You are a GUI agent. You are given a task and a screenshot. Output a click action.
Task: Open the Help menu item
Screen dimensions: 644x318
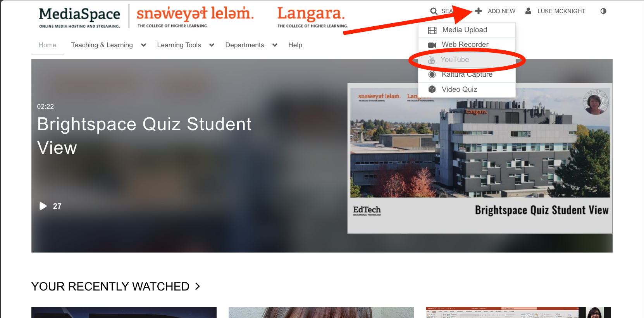pos(295,45)
